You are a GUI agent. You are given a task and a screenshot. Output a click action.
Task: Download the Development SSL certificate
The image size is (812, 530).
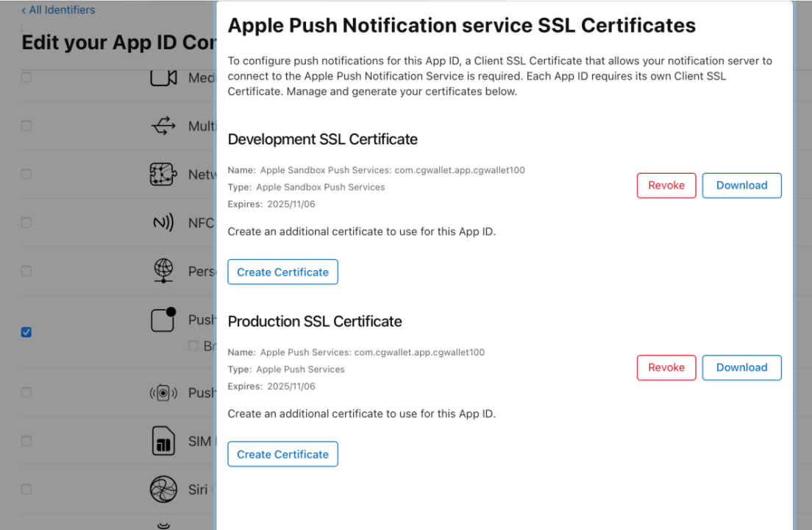[741, 185]
